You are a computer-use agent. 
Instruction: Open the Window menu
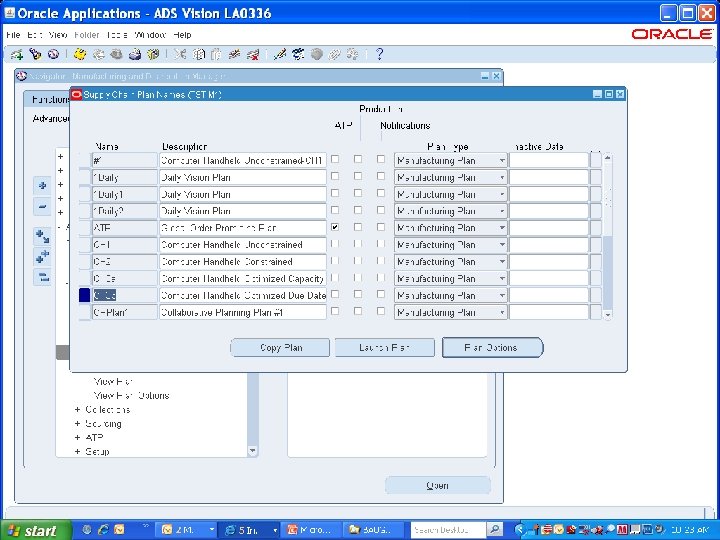150,35
